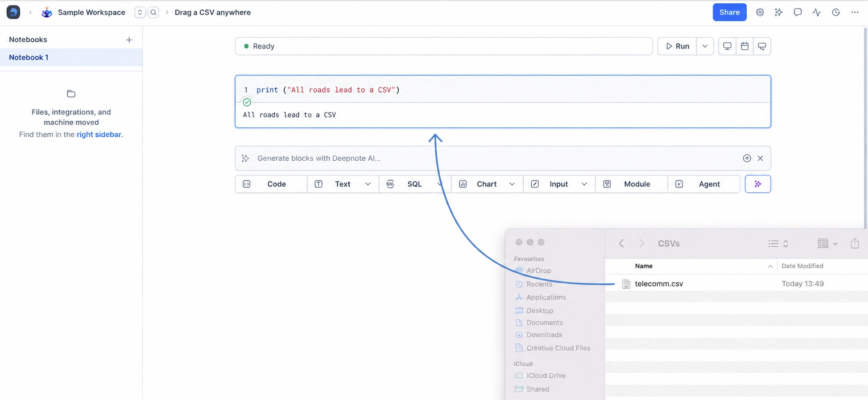Screen dimensions: 868x400
Task: Click the presentation screen icon right of the calendar icon
Action: click(x=762, y=46)
